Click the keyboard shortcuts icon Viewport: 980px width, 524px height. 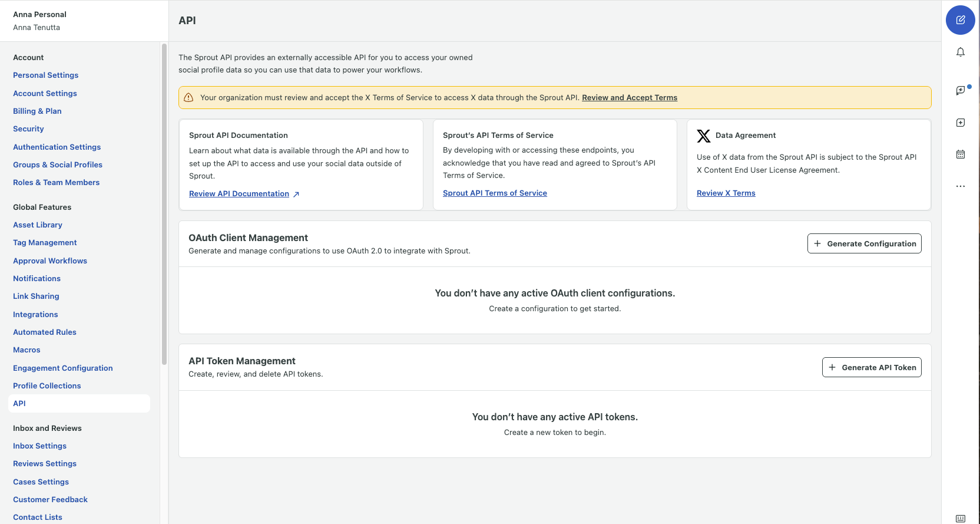tap(960, 519)
